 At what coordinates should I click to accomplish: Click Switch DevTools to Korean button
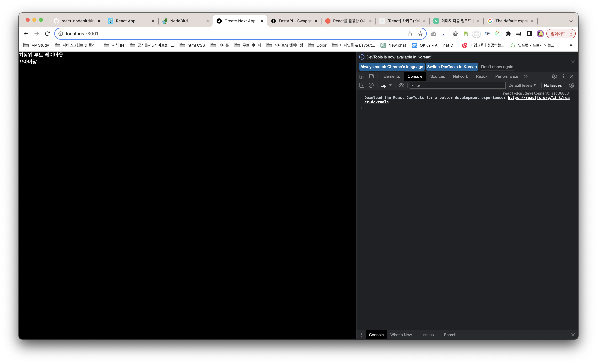(452, 67)
